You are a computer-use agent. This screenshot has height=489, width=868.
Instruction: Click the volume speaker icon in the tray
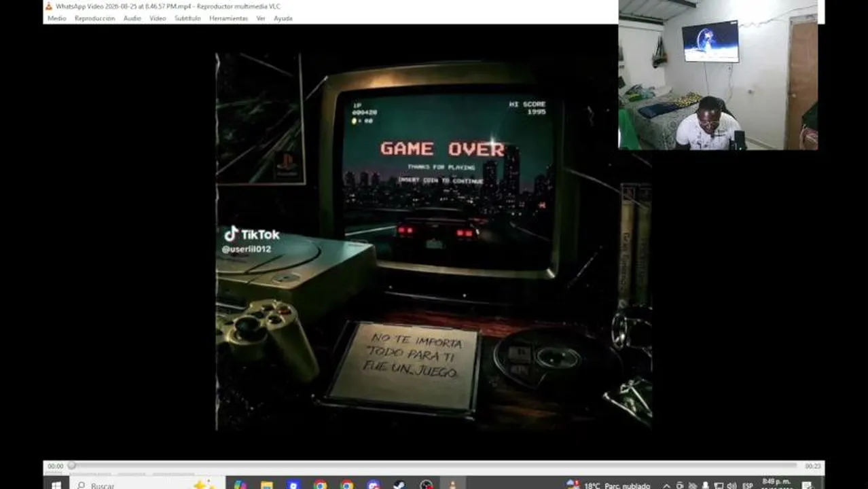(x=731, y=485)
